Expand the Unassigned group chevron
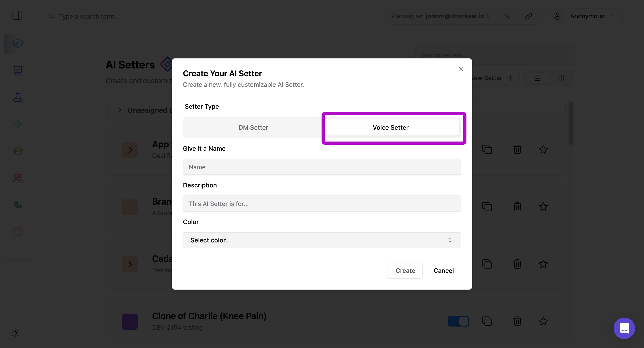644x348 pixels. (x=120, y=110)
